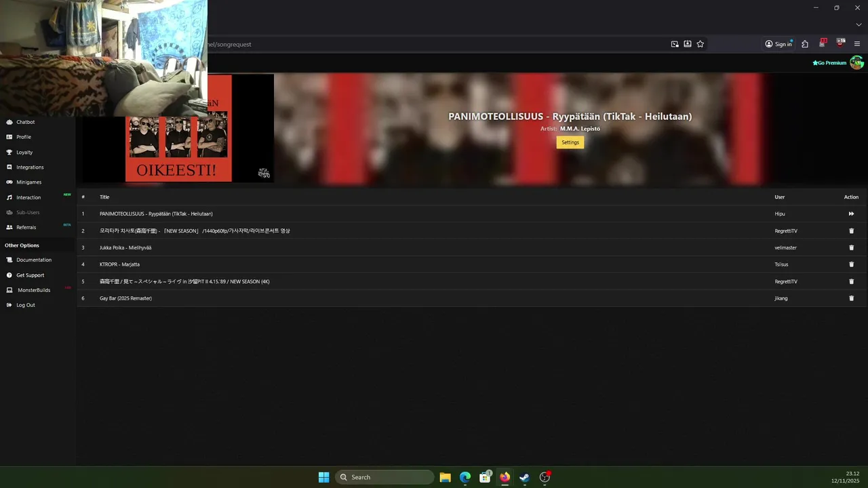Click the greyed-out Sub-Users entry

[x=28, y=212]
